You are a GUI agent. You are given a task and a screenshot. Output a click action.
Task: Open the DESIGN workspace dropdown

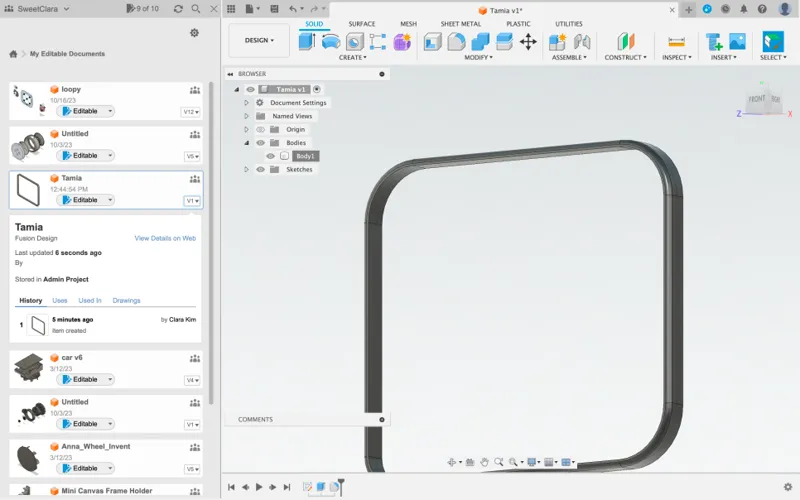coord(259,40)
